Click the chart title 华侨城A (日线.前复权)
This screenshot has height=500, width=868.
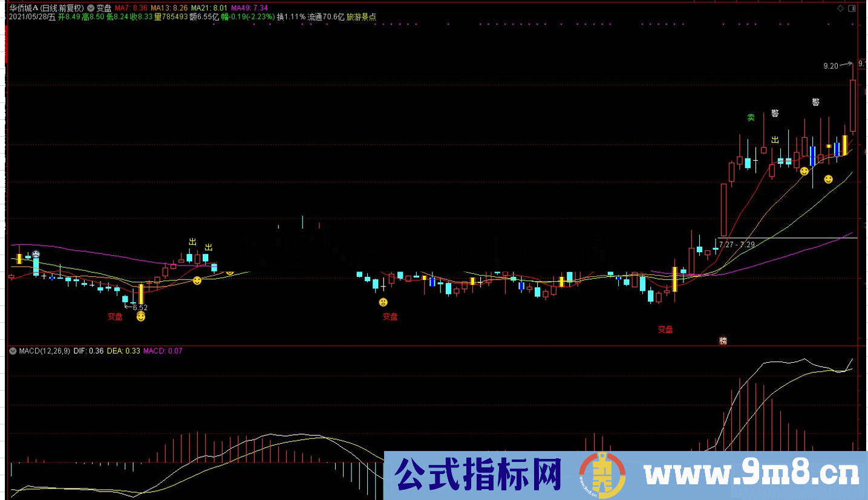click(x=47, y=8)
